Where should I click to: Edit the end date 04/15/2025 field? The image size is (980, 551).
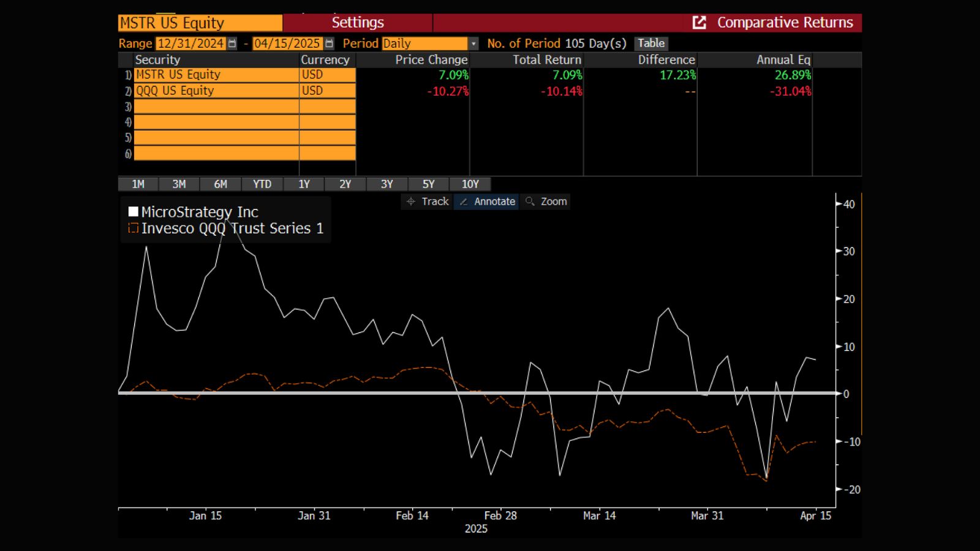tap(287, 43)
